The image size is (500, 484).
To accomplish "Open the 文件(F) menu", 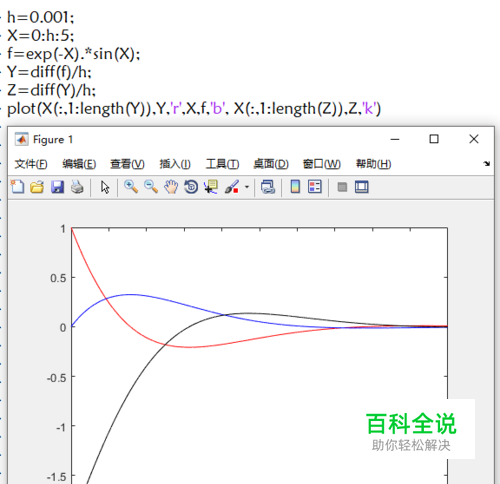I will [31, 164].
